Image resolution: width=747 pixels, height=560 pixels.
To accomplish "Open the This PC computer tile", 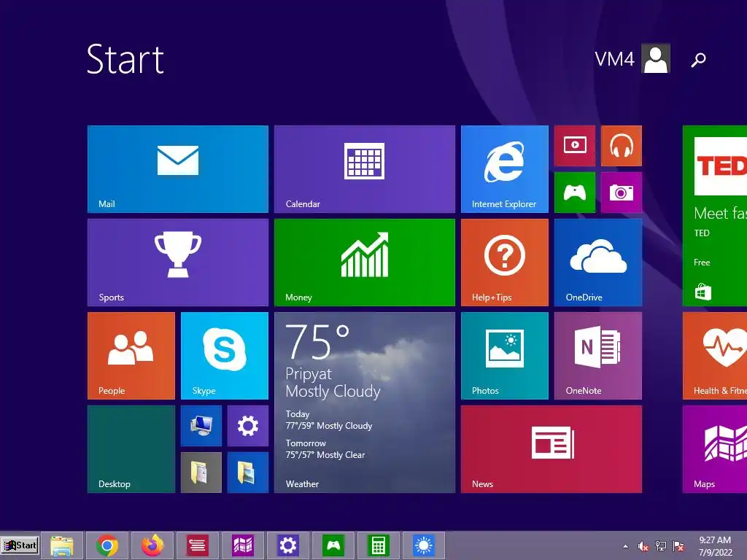I will click(201, 426).
